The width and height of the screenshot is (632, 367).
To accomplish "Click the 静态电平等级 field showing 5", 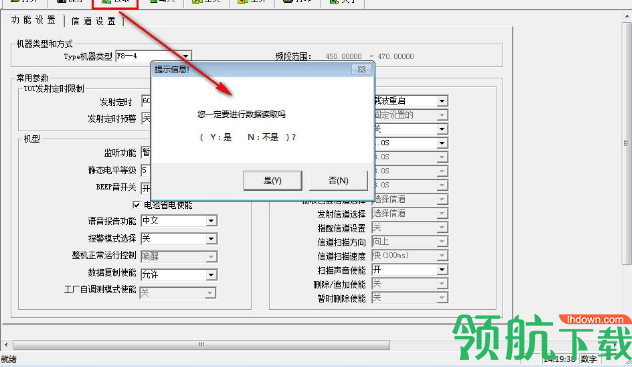I will point(146,170).
